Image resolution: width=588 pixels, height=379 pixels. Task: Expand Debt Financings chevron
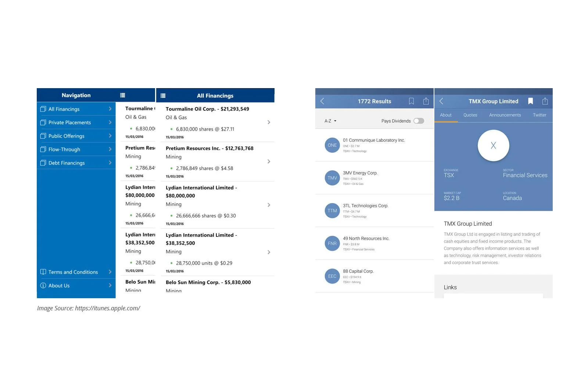pos(110,162)
